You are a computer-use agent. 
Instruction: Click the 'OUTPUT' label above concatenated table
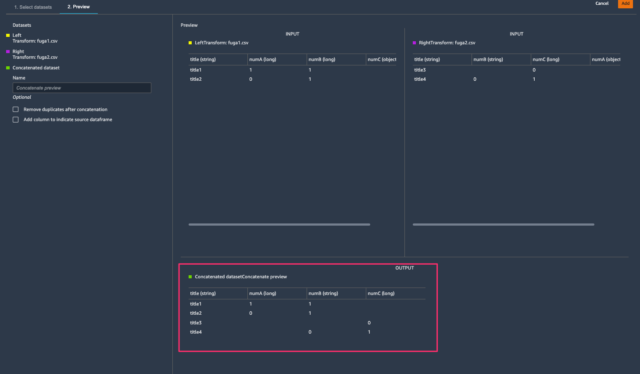pyautogui.click(x=404, y=268)
